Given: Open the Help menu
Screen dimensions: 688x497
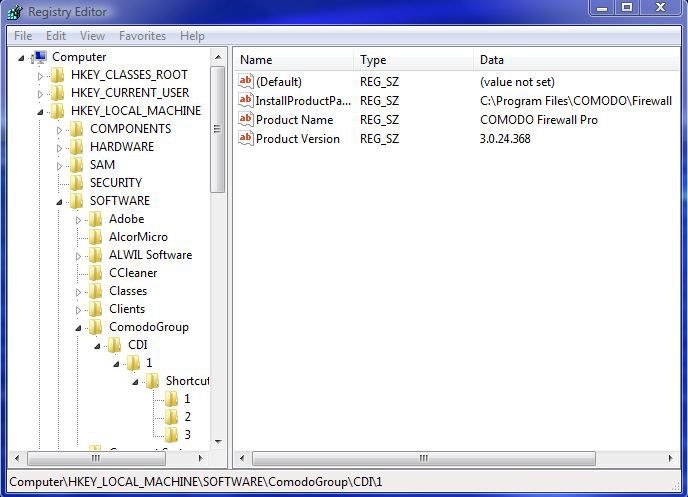Looking at the screenshot, I should pos(192,36).
